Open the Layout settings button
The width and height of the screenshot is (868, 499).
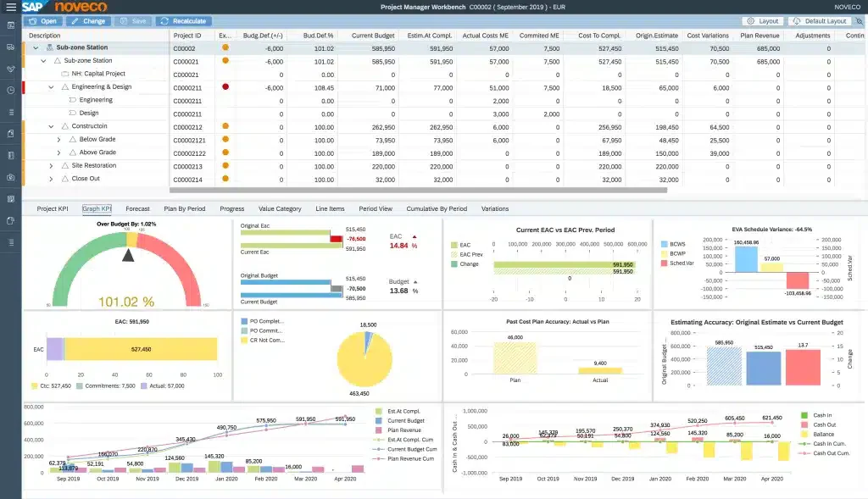point(763,21)
